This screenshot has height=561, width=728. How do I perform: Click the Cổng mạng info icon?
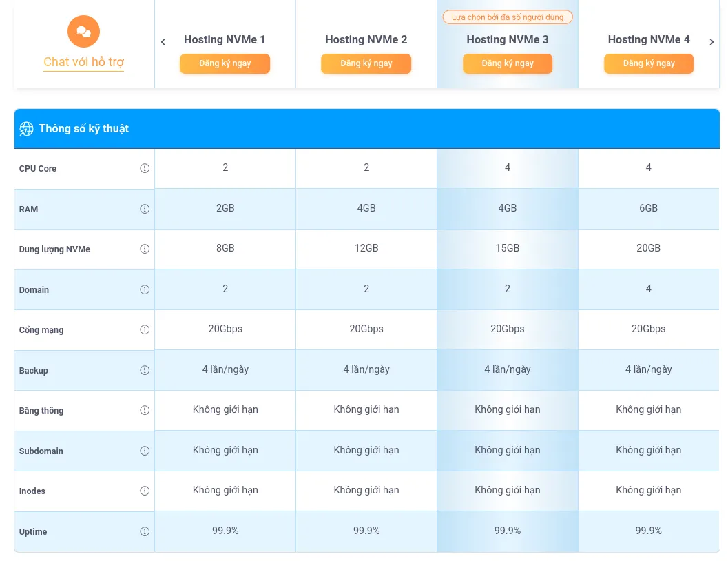point(145,329)
